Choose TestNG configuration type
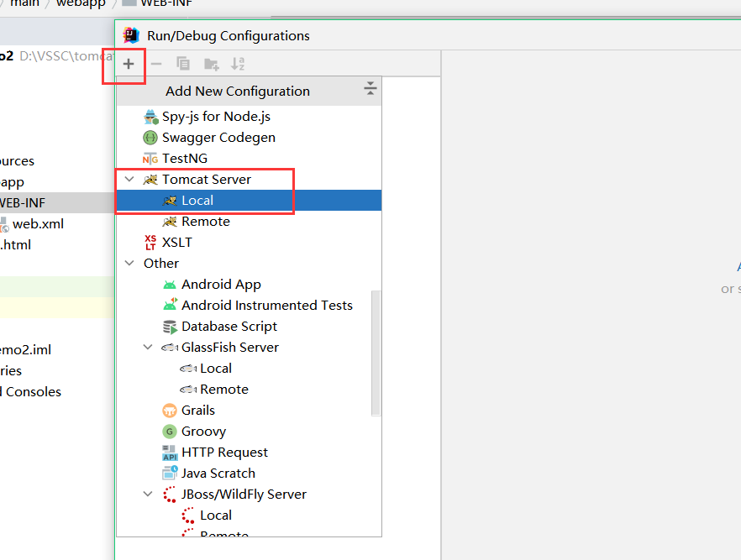The image size is (741, 560). point(249,158)
